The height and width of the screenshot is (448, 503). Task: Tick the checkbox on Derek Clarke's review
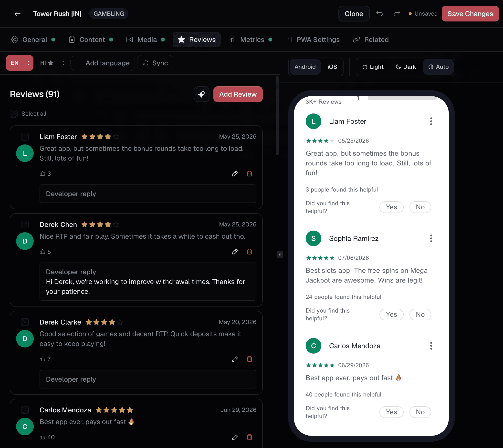(x=25, y=322)
